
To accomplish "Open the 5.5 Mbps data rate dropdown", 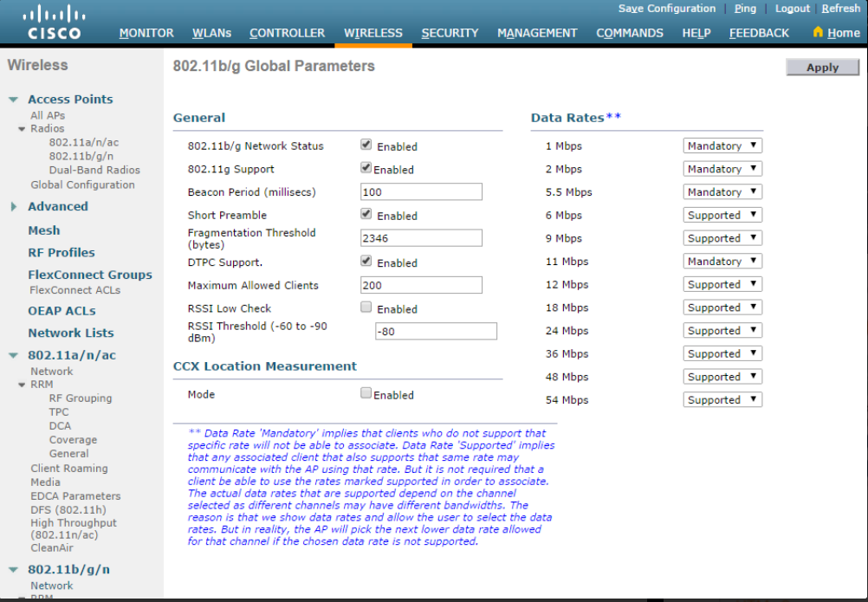I will tap(722, 192).
